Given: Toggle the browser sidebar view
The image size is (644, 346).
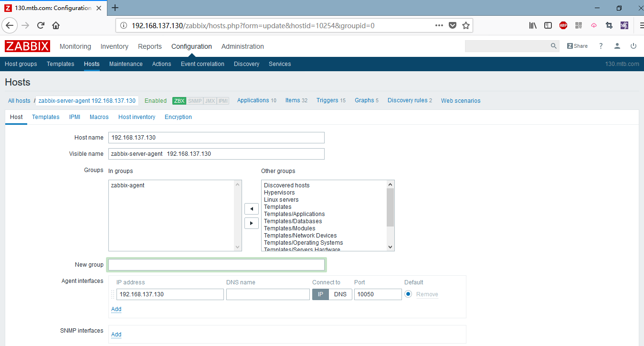Looking at the screenshot, I should coord(548,25).
